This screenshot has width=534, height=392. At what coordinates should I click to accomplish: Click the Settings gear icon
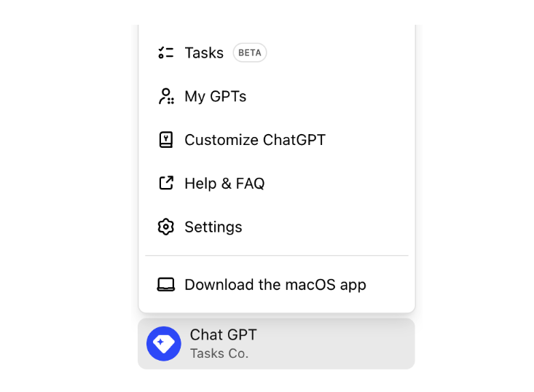[x=166, y=227]
